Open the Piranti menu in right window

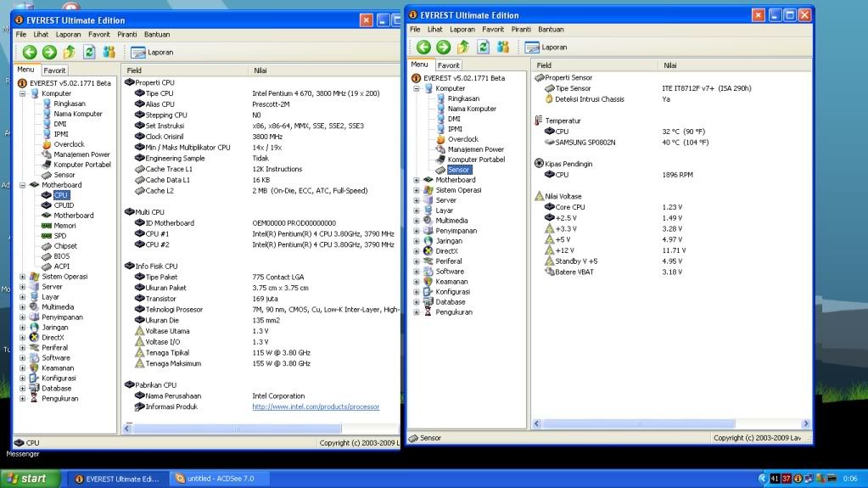pos(520,30)
